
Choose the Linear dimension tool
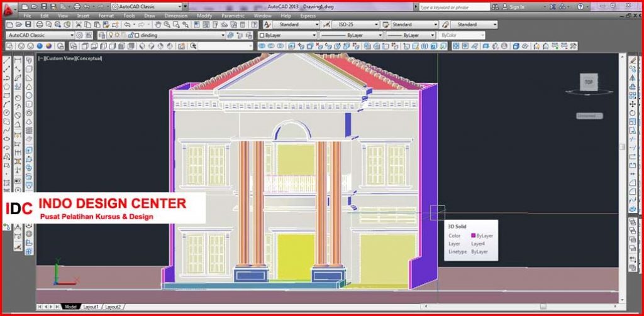click(x=18, y=61)
